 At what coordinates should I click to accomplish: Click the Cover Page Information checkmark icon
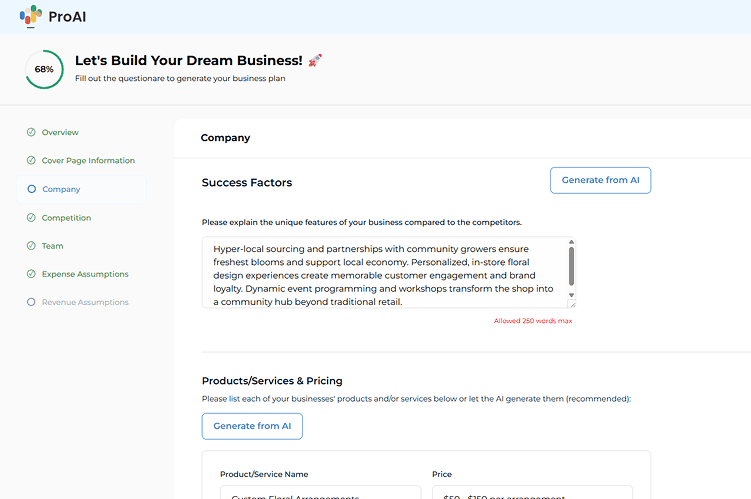coord(31,160)
